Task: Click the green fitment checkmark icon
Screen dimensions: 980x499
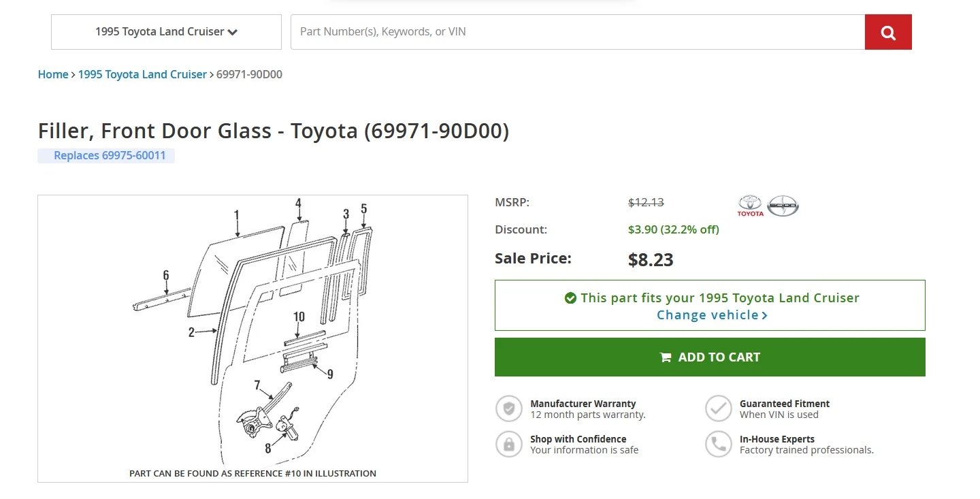Action: [570, 298]
